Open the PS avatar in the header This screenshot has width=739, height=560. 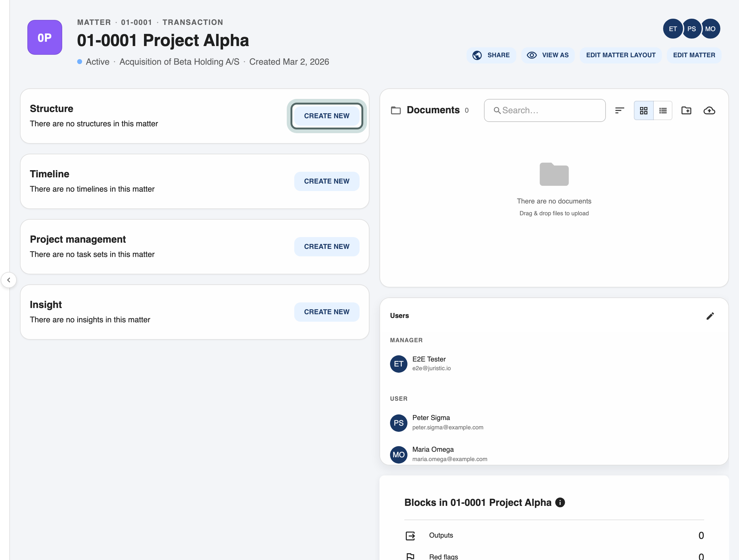pos(691,29)
